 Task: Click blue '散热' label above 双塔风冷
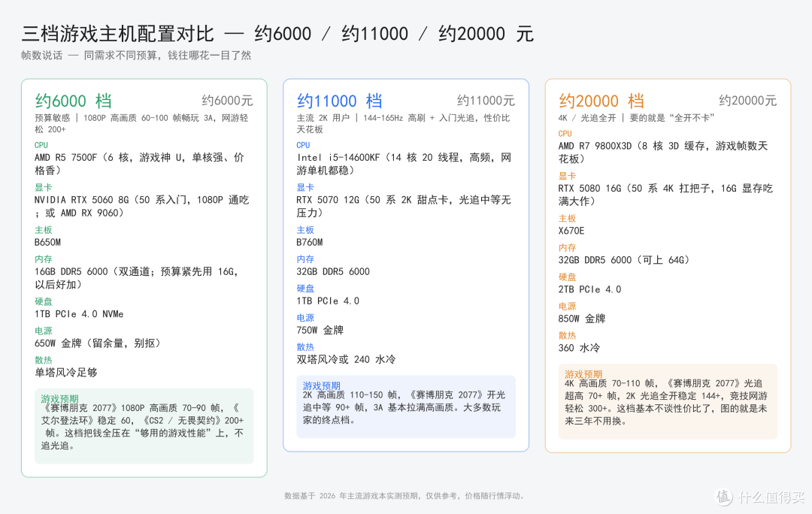(x=305, y=347)
